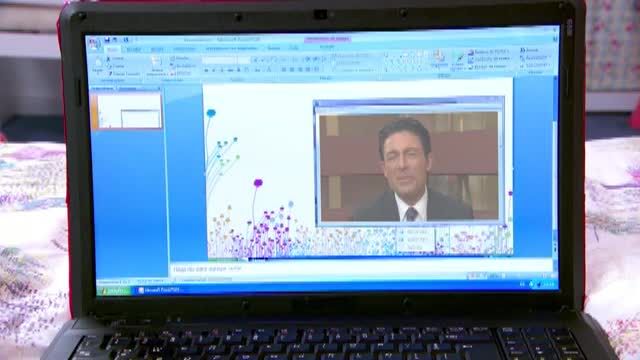
Task: Switch to the Insertar ribbon tab
Action: pyautogui.click(x=133, y=49)
